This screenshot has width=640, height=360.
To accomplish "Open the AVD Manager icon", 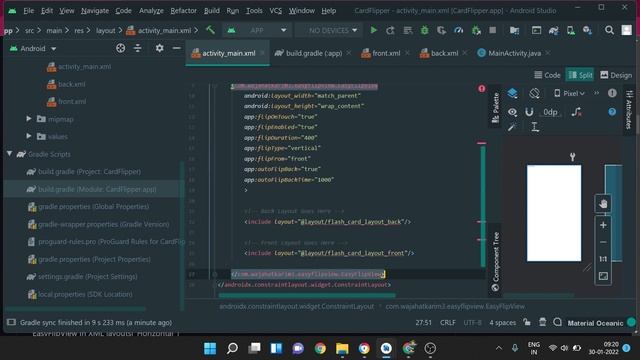I will tap(571, 30).
